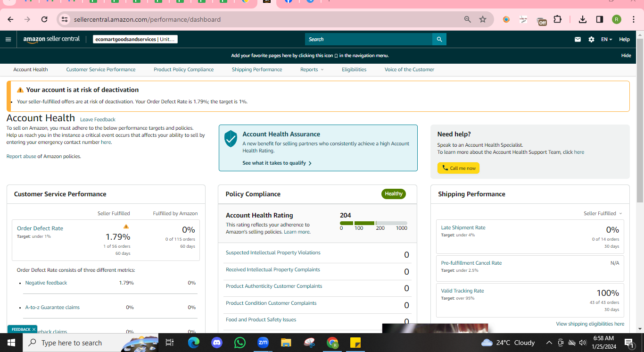Open Received Intellectual Property Complaints link
Screen dimensions: 644x352
coord(273,269)
